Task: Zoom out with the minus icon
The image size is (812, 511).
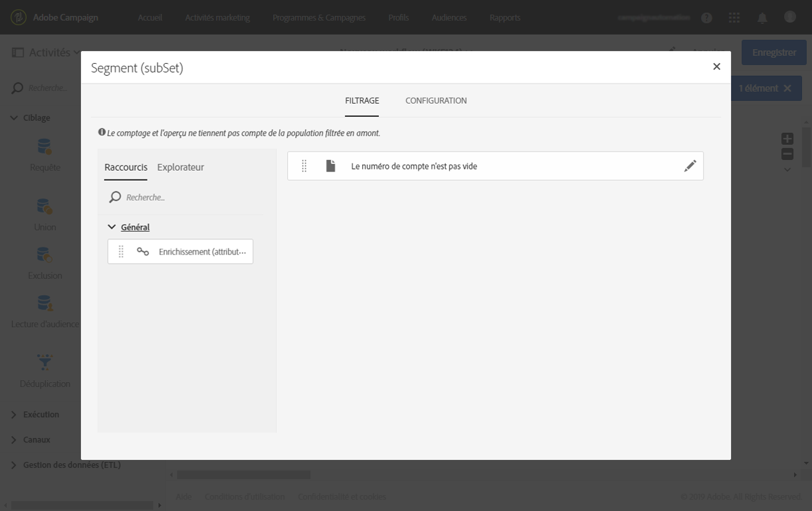Action: (x=787, y=154)
